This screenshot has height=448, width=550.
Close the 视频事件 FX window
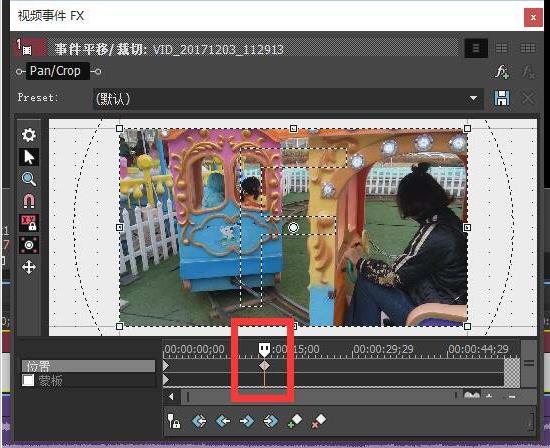[x=533, y=17]
